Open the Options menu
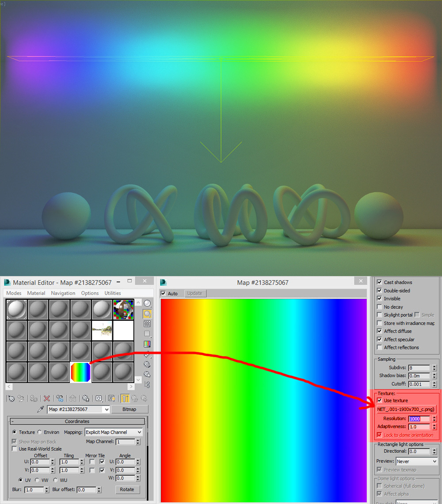 90,293
